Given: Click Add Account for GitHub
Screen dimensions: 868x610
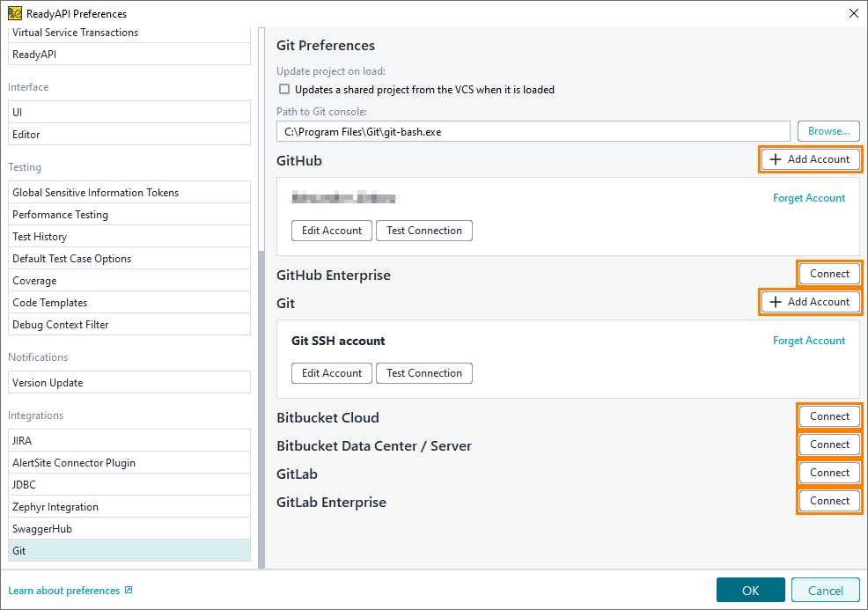Looking at the screenshot, I should pos(811,159).
